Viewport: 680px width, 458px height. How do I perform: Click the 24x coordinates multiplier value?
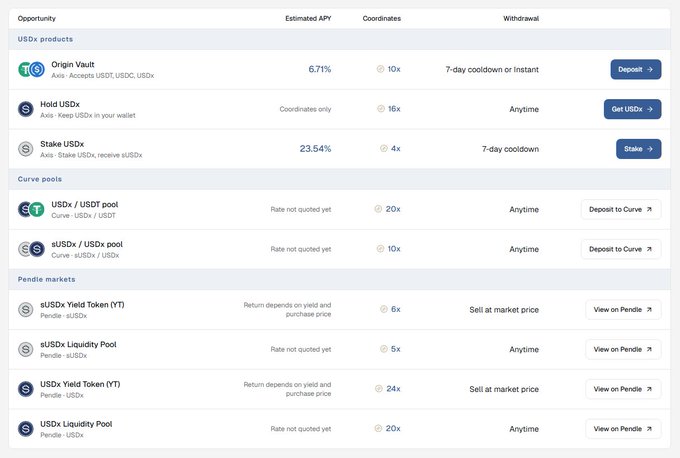[393, 389]
